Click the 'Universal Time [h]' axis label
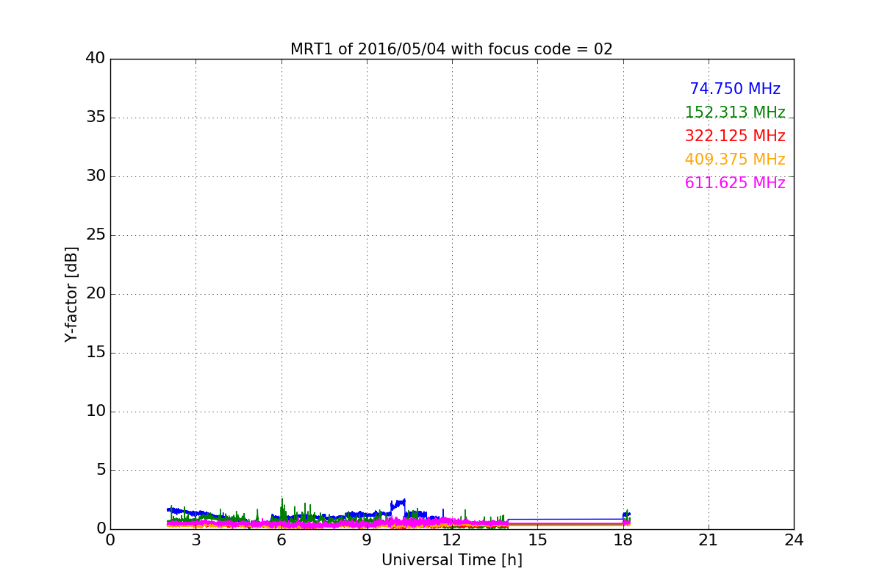 [451, 560]
